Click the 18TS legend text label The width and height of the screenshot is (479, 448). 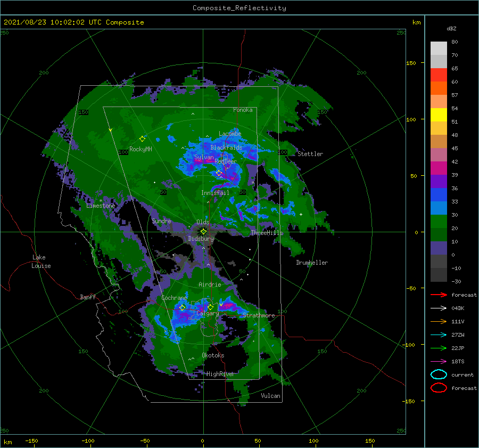tap(458, 362)
